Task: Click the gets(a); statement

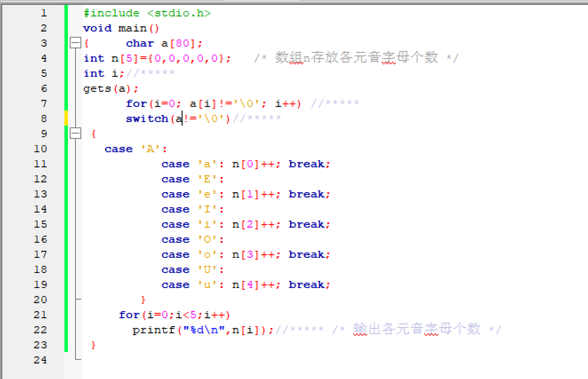Action: 111,88
